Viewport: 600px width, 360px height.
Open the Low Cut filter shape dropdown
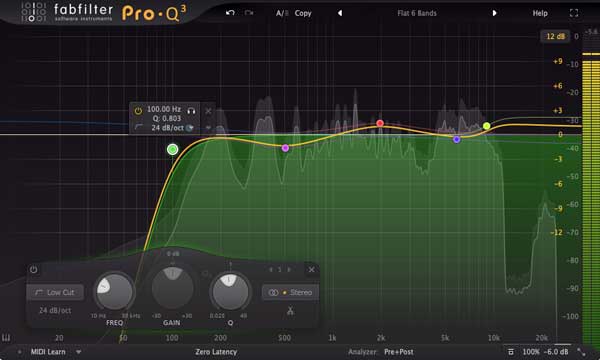(x=55, y=292)
